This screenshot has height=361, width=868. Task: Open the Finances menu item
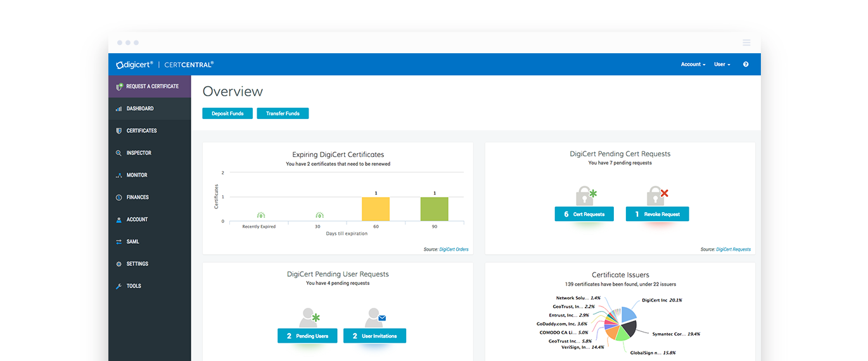[x=150, y=197]
